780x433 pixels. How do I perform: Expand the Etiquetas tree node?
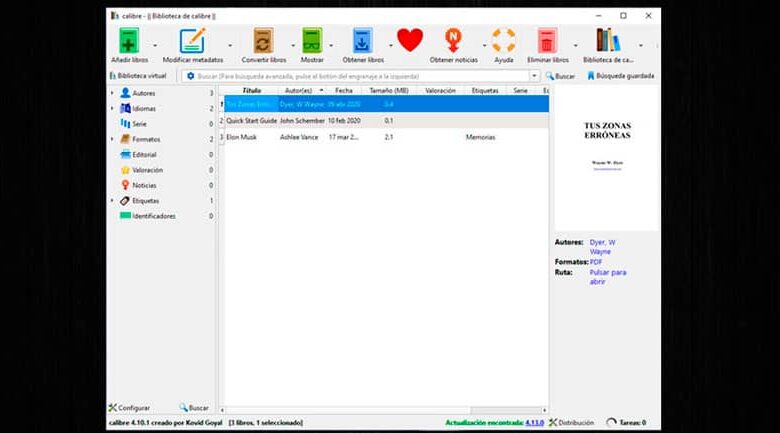pyautogui.click(x=112, y=201)
